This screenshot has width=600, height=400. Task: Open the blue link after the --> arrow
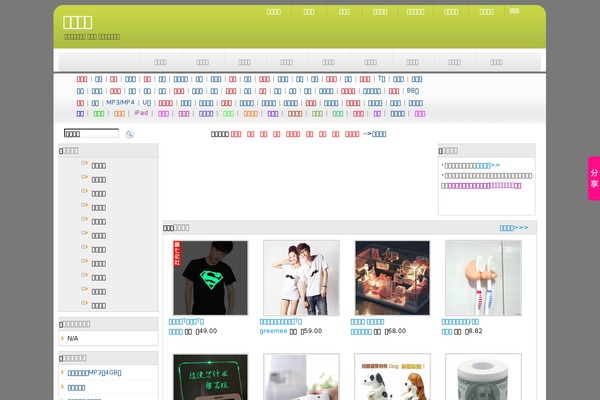[379, 134]
